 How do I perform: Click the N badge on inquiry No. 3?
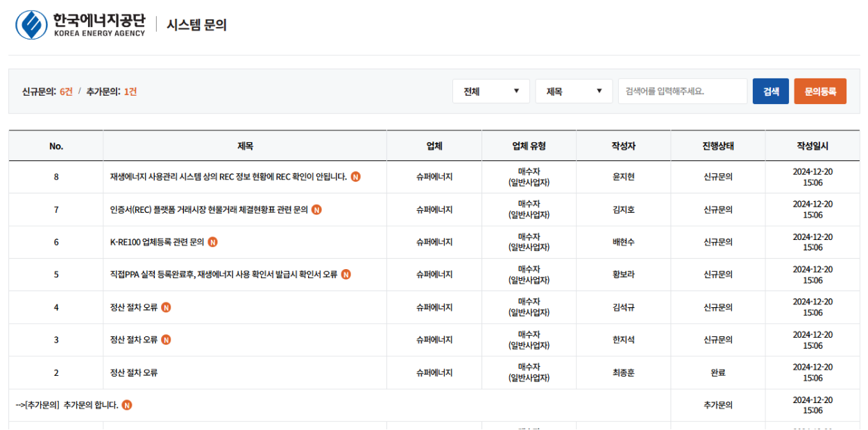[x=166, y=340]
